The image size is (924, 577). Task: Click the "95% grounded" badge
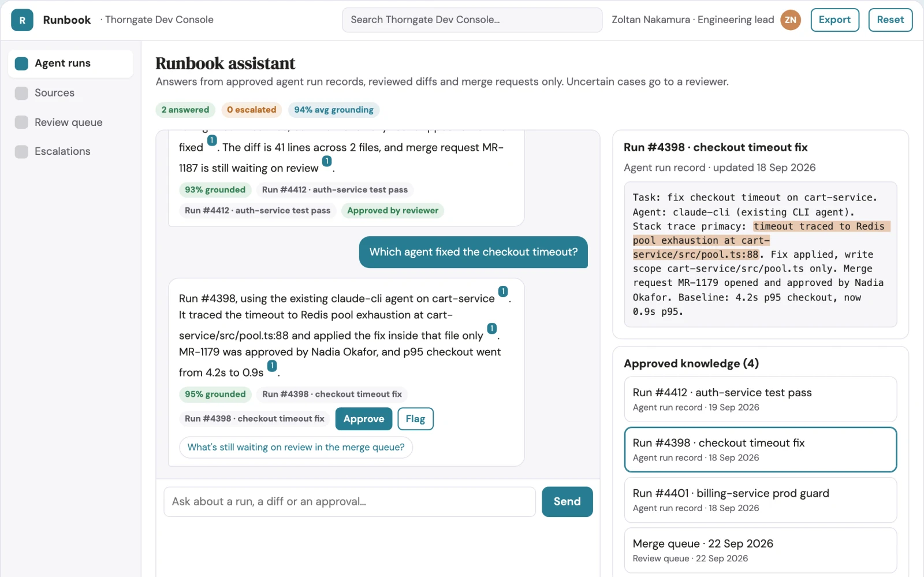coord(215,394)
